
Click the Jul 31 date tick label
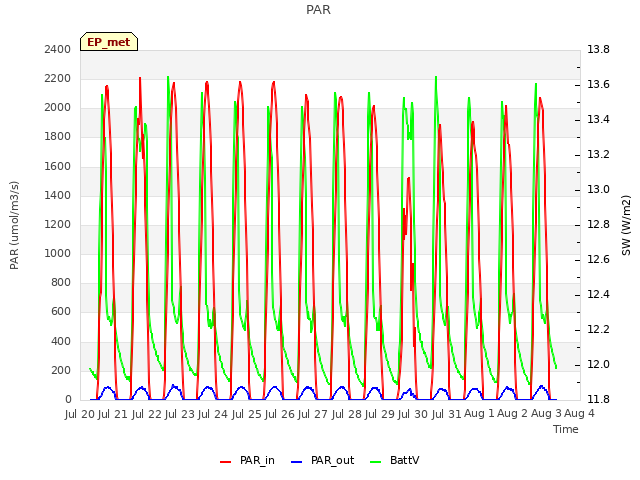point(446,414)
